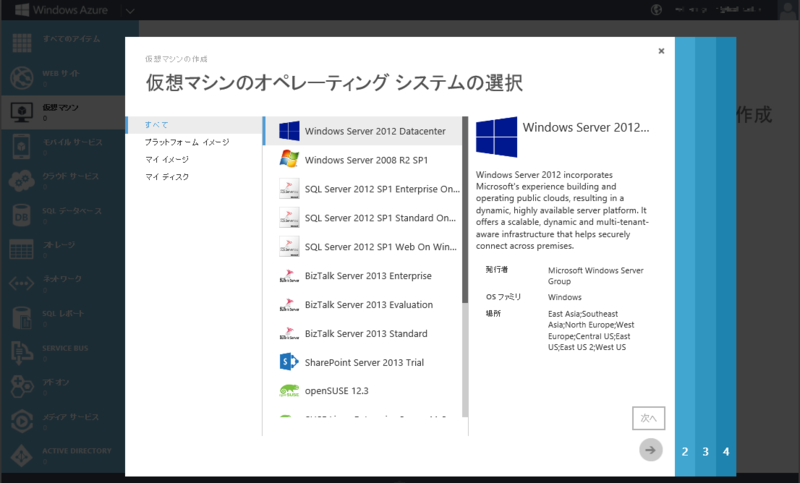Click the OS list vertical scrollbar

point(465,209)
